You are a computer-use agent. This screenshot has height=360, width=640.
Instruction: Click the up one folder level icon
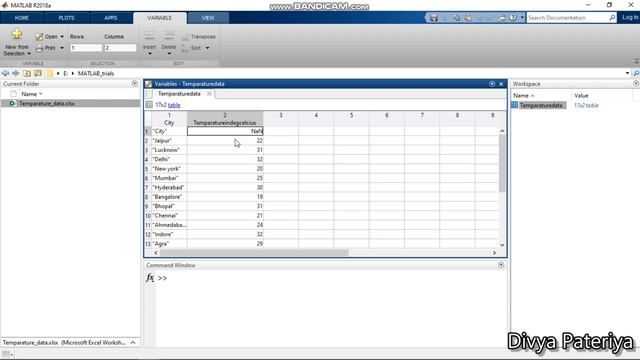(27, 73)
